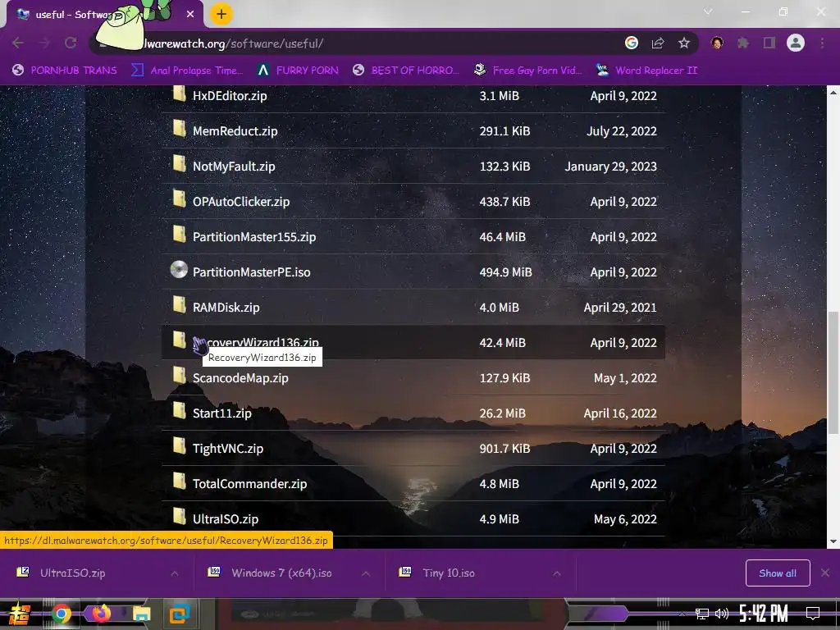Open UltraISO.zip link in file list
840x630 pixels.
226,519
